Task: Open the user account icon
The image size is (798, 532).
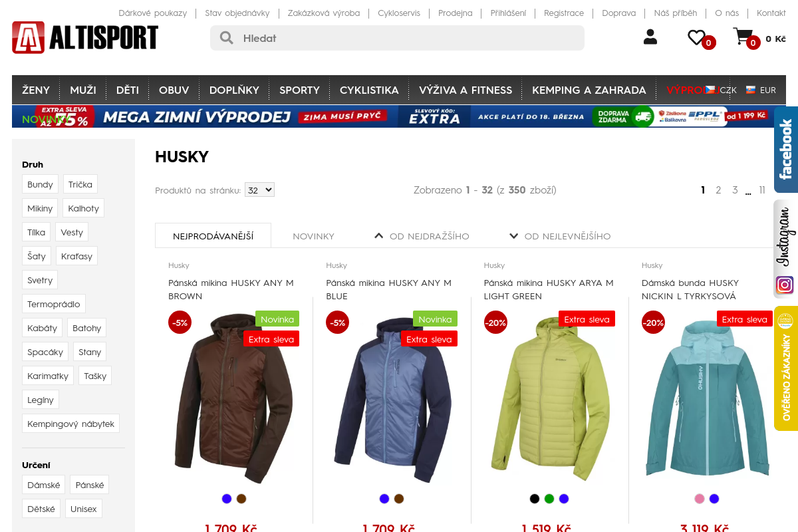Action: (x=650, y=38)
